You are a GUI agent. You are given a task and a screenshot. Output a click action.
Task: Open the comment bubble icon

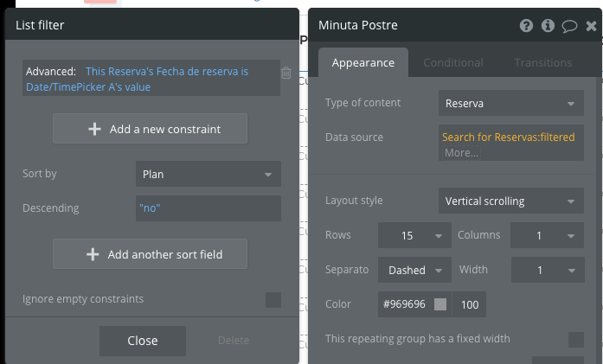569,26
